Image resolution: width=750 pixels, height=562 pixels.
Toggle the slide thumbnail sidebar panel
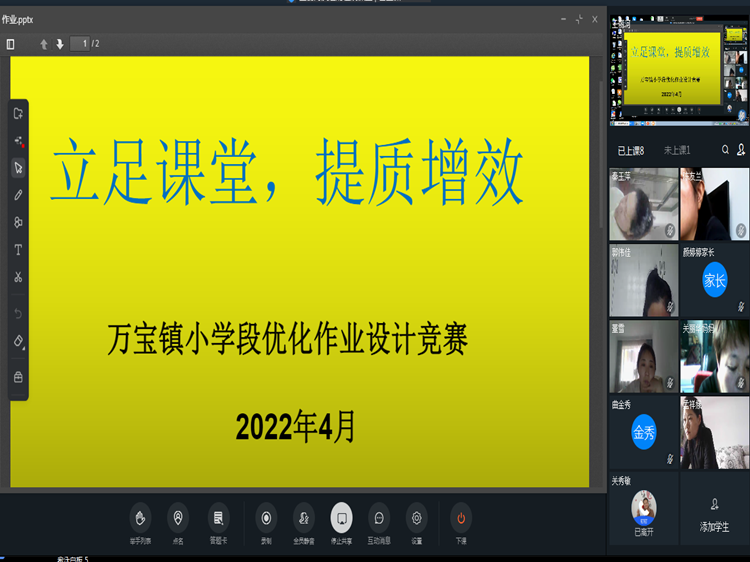tap(11, 44)
